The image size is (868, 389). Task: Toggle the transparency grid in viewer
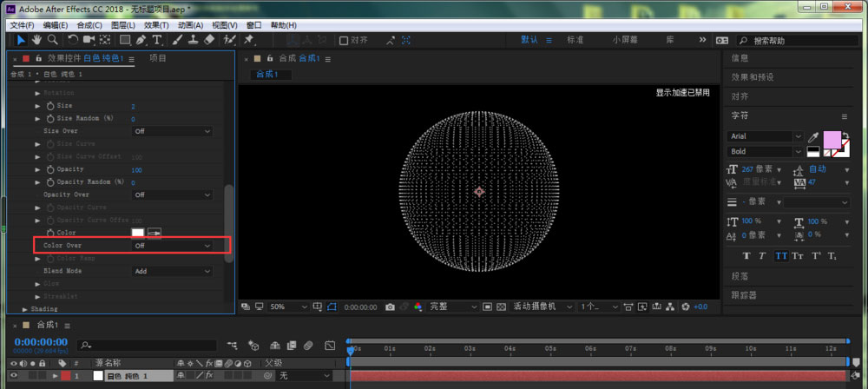point(500,307)
